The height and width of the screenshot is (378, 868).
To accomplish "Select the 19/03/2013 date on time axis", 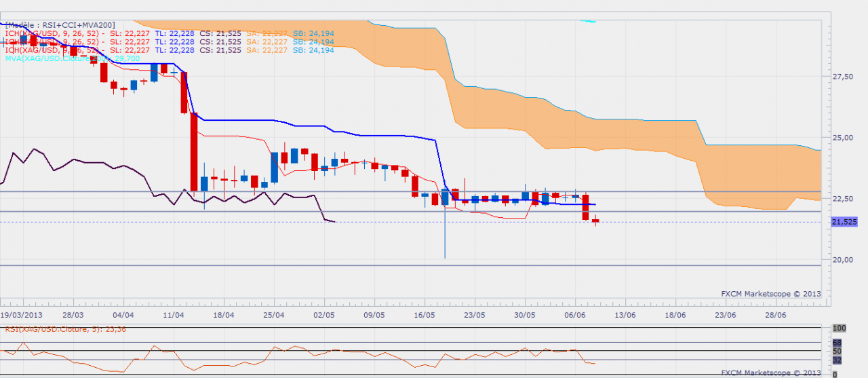I will click(x=23, y=316).
